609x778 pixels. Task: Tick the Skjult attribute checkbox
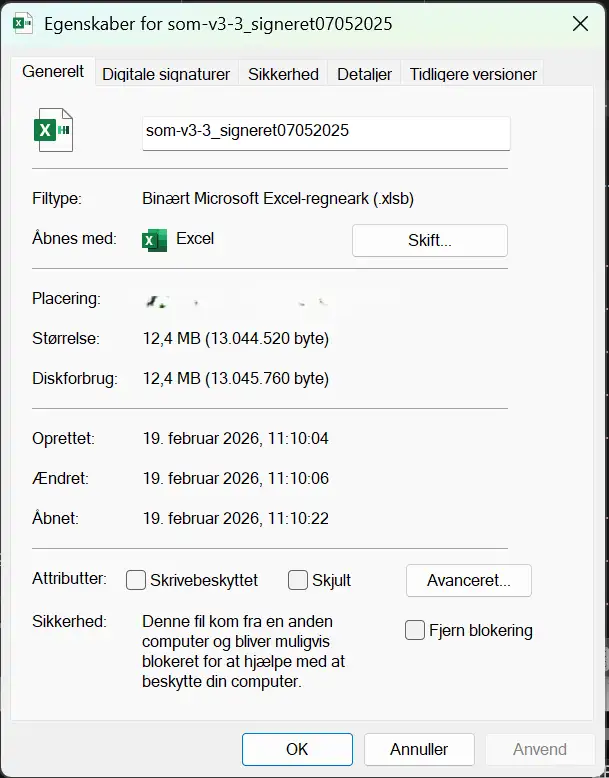(x=298, y=580)
